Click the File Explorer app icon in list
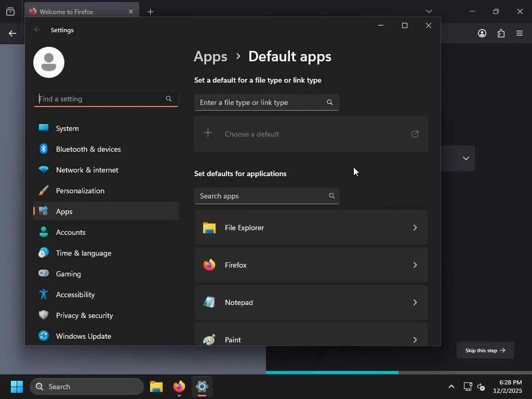 point(209,228)
